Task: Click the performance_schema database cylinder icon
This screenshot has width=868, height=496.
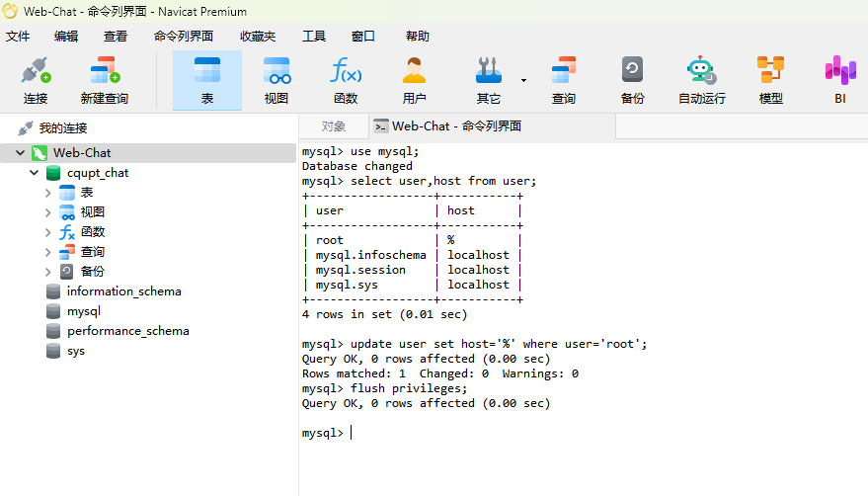Action: pyautogui.click(x=53, y=331)
